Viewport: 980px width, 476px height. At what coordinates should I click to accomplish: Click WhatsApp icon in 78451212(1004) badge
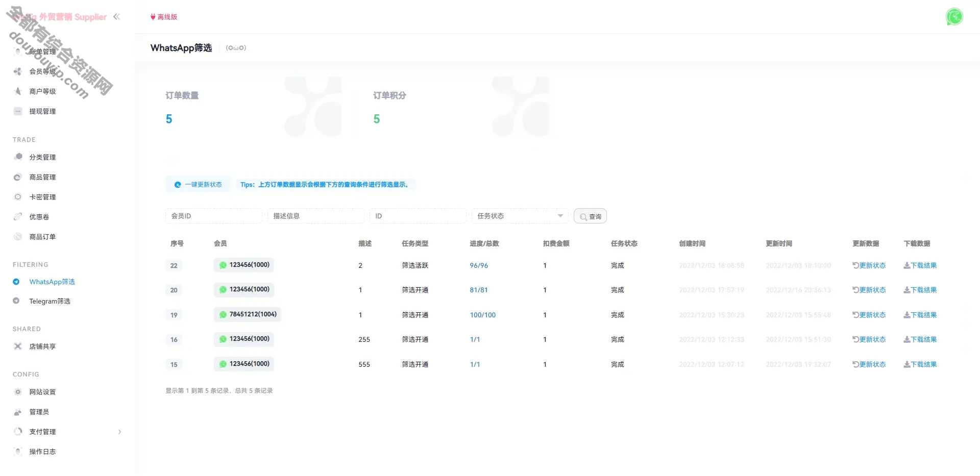pos(223,315)
